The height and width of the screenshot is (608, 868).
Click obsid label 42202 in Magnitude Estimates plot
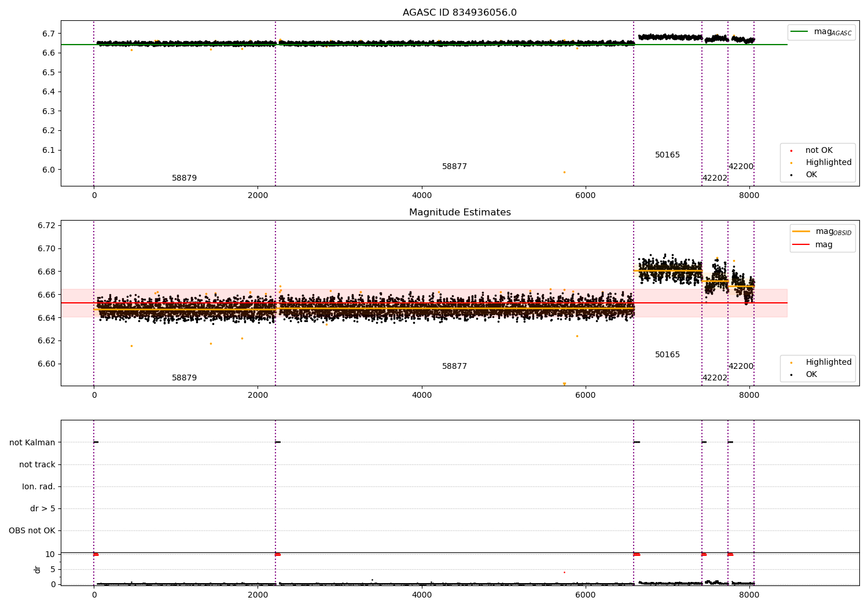(715, 378)
